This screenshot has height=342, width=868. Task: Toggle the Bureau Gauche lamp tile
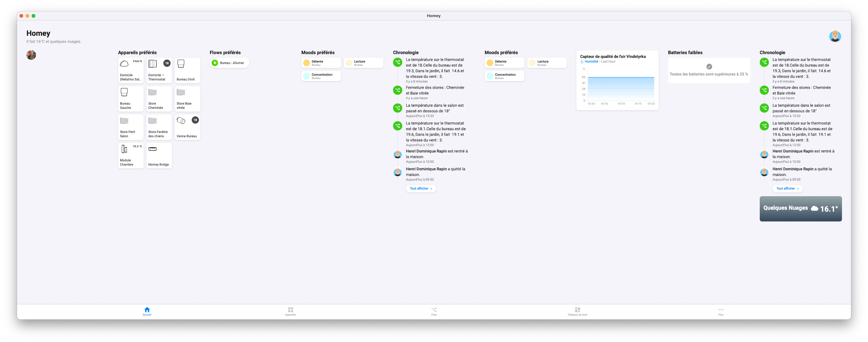(x=131, y=98)
